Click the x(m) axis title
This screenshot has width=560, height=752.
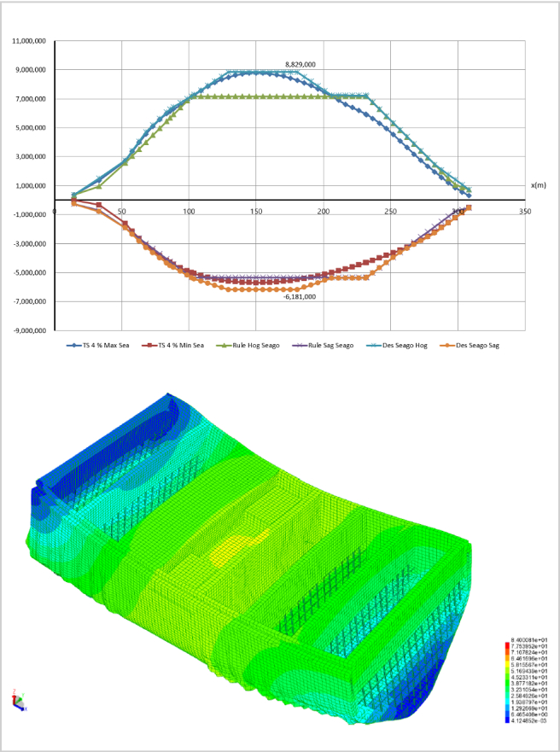(x=537, y=185)
